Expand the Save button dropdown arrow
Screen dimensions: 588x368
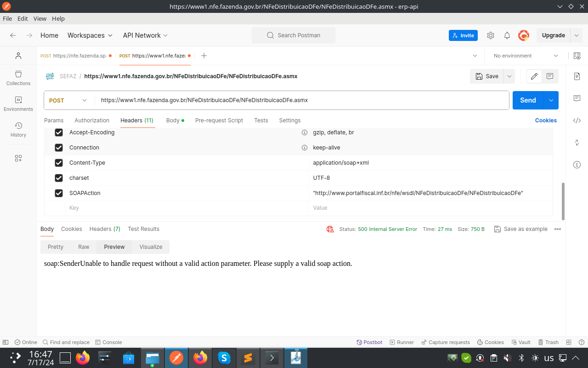509,76
